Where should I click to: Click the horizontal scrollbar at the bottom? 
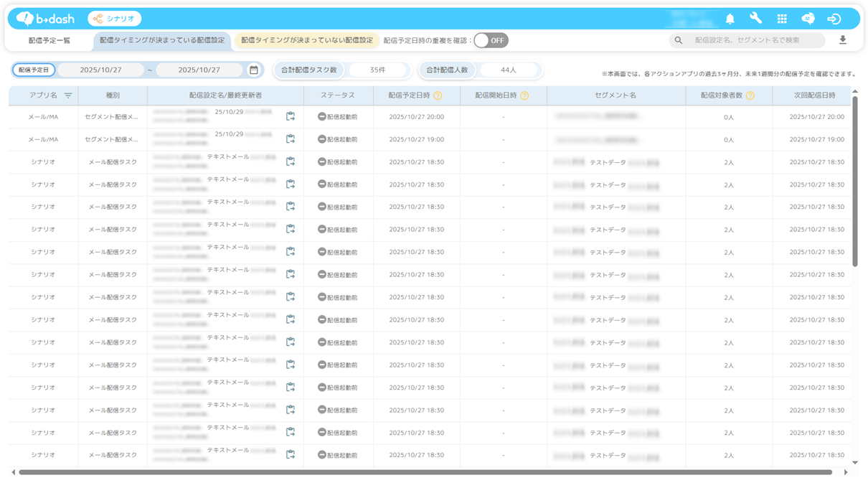(425, 472)
